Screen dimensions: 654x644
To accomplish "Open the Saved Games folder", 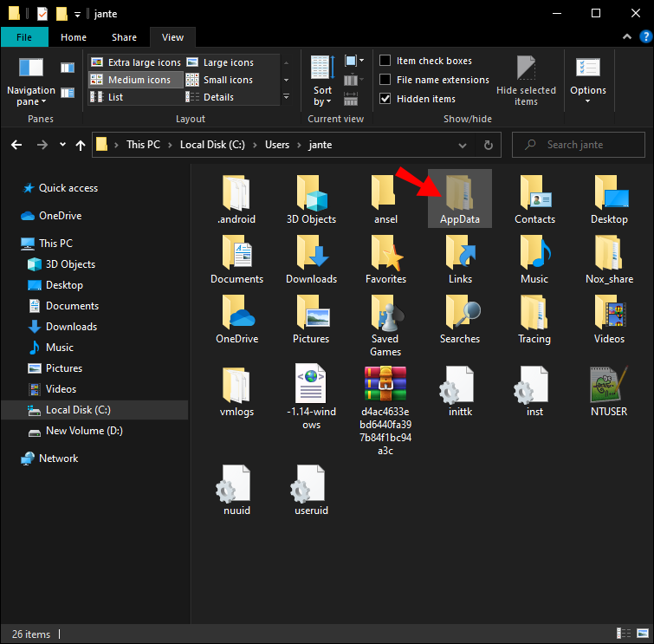I will (385, 317).
